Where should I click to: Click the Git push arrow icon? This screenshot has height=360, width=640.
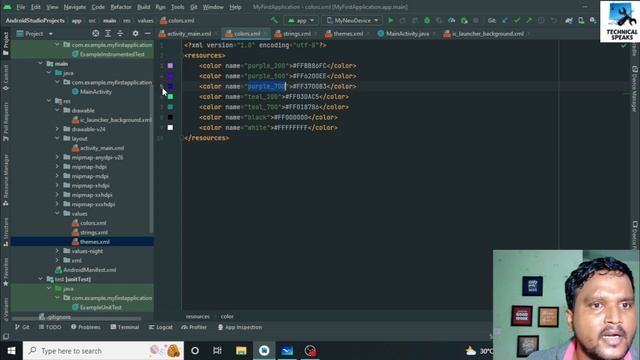(x=529, y=20)
